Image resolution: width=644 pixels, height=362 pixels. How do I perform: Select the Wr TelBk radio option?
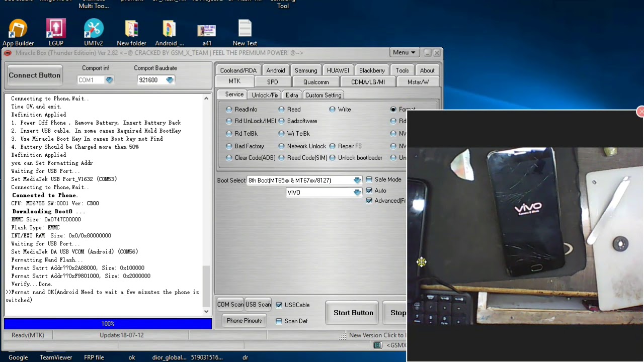coord(294,133)
